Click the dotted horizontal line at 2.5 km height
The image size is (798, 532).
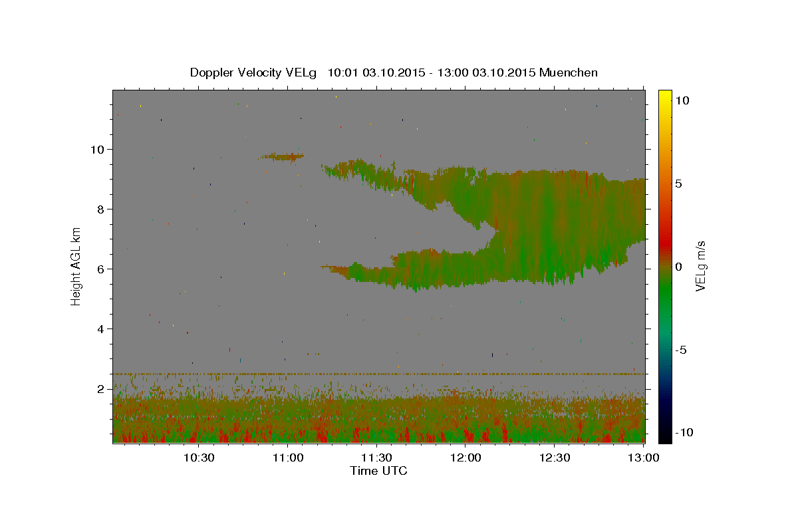tap(378, 374)
